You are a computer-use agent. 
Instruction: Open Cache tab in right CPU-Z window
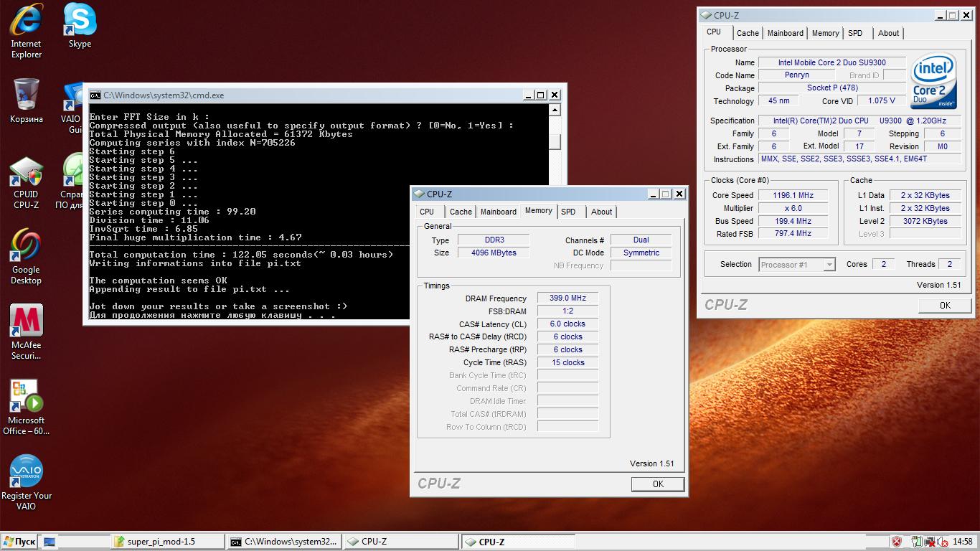coord(748,33)
